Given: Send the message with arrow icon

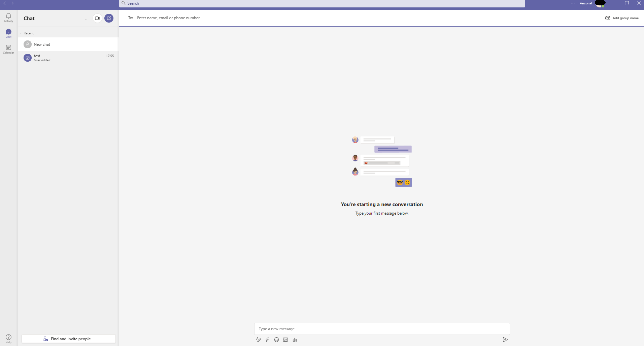Looking at the screenshot, I should tap(505, 340).
